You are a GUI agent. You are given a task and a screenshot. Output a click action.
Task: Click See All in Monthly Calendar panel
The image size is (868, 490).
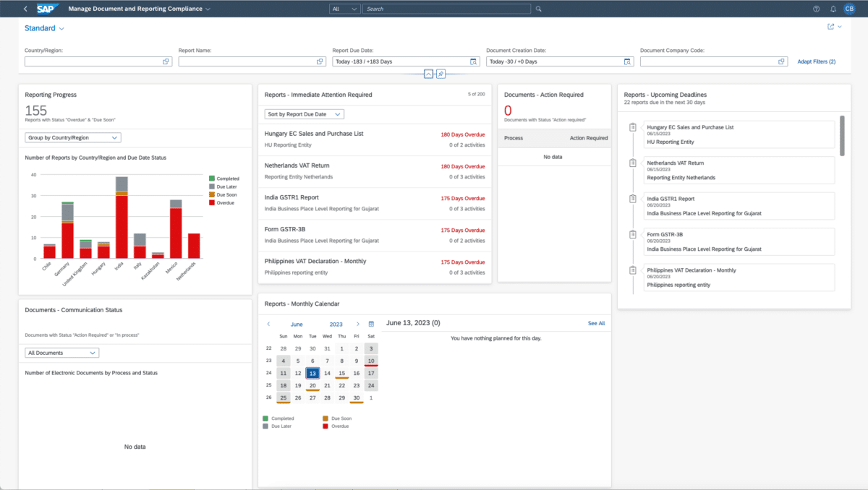coord(596,323)
